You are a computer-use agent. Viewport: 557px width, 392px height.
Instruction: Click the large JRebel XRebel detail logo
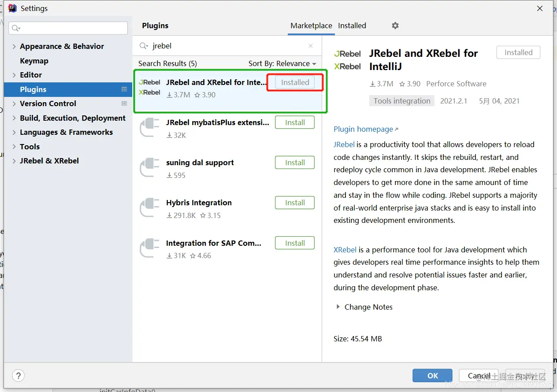(347, 60)
